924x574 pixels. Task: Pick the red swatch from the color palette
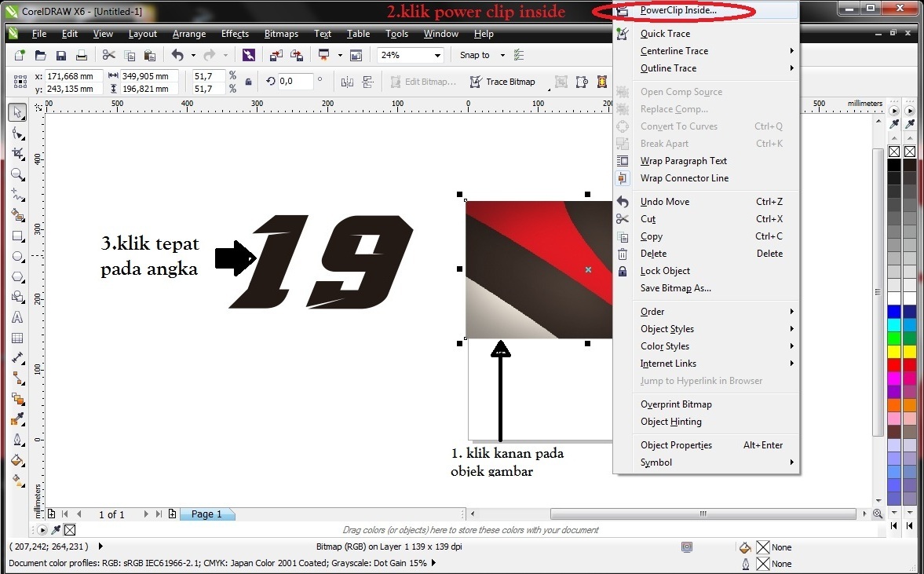[893, 364]
